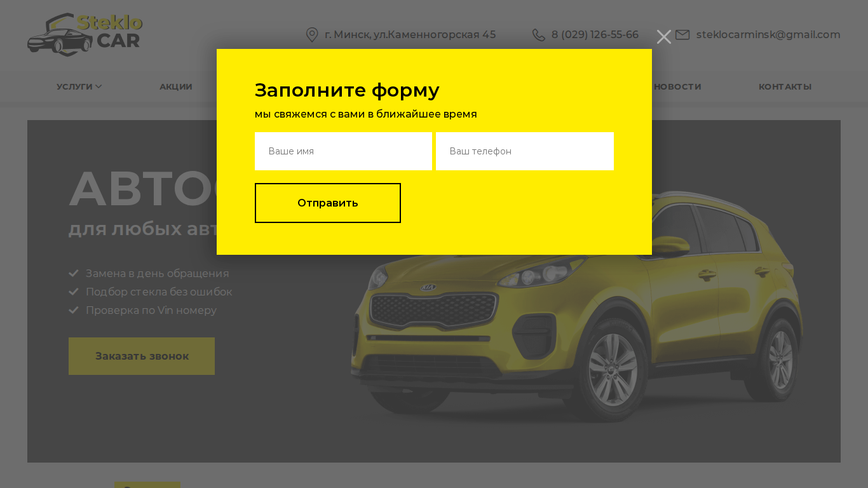Click the location pin icon

tap(312, 34)
